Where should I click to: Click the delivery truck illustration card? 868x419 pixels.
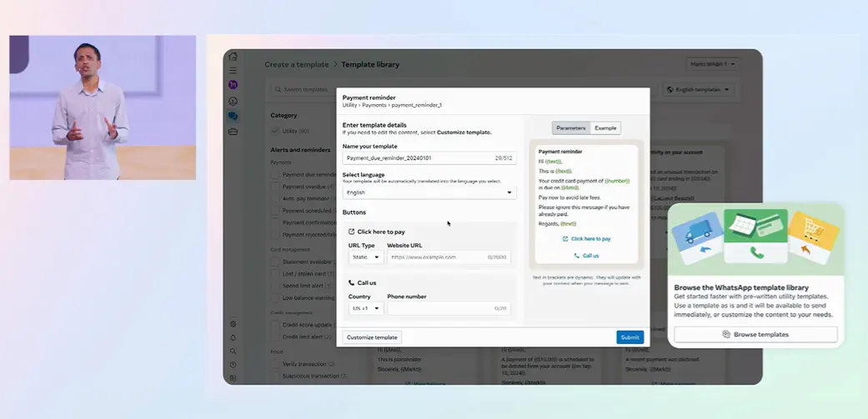(696, 238)
